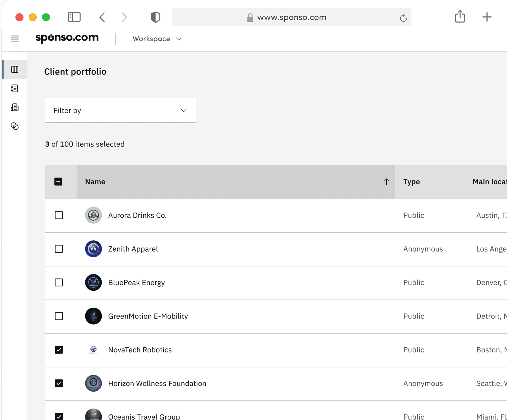Expand the Workspace dropdown
Screen dimensions: 507x420
(157, 39)
